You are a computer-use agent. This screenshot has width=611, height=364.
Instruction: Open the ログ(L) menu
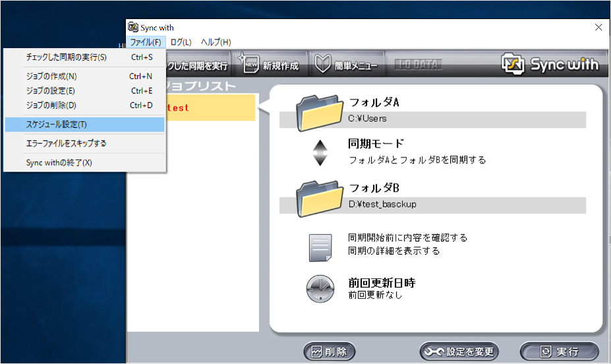point(181,42)
